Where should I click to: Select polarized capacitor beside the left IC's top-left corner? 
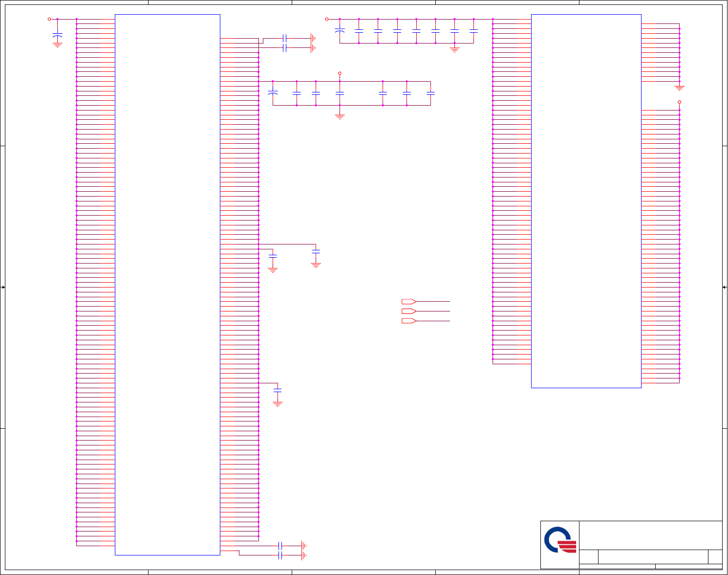pyautogui.click(x=58, y=35)
